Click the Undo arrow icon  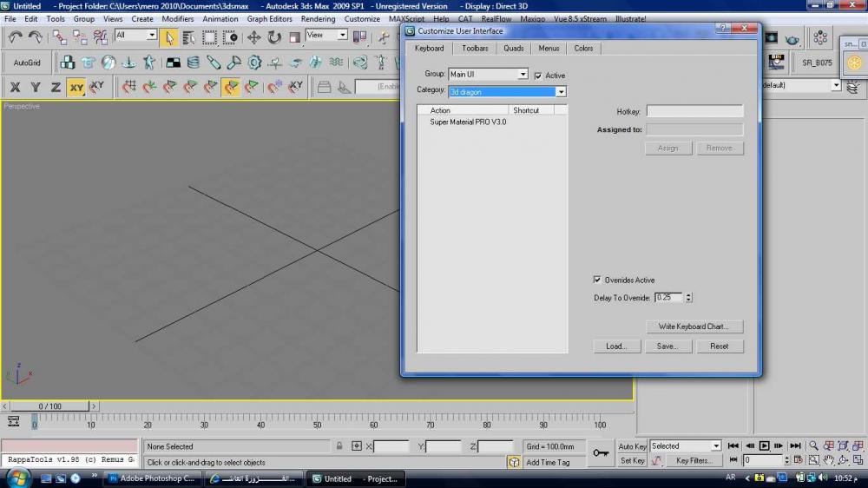pos(15,37)
